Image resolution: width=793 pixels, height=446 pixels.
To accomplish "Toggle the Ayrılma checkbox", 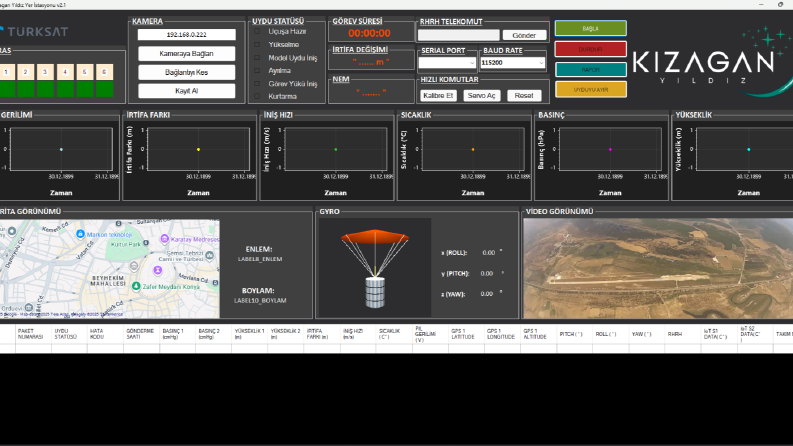I will click(257, 71).
